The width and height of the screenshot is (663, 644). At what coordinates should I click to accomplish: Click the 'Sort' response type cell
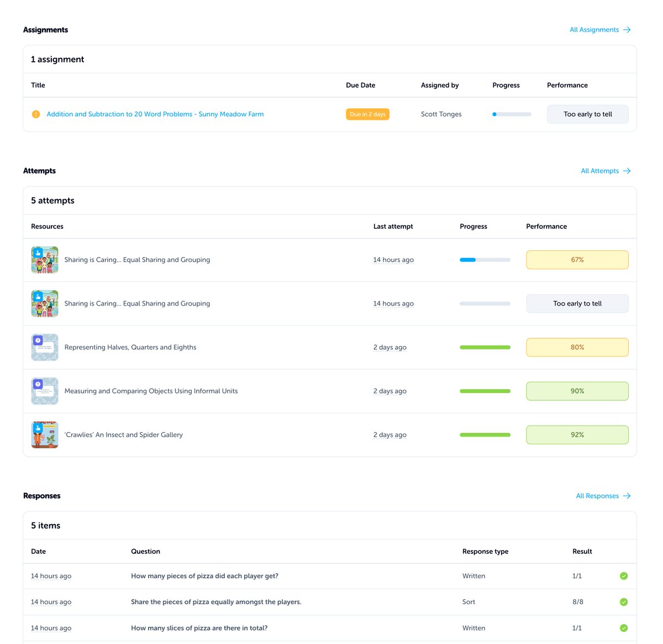pos(469,602)
